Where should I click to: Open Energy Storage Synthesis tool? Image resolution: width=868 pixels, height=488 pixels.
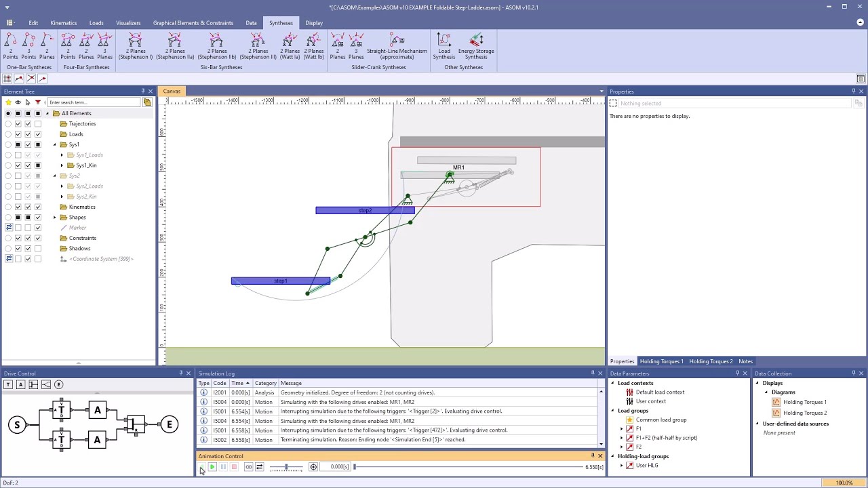pyautogui.click(x=476, y=46)
